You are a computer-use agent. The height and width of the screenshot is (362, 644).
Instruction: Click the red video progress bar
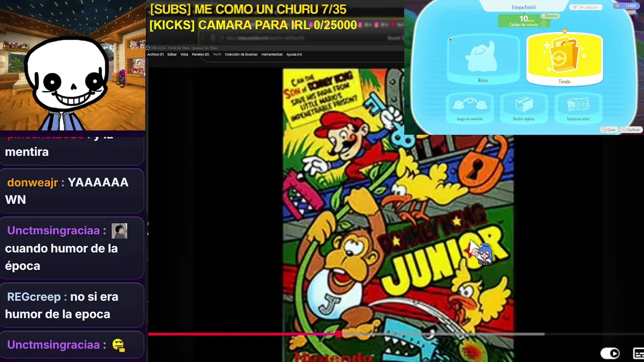pyautogui.click(x=244, y=334)
